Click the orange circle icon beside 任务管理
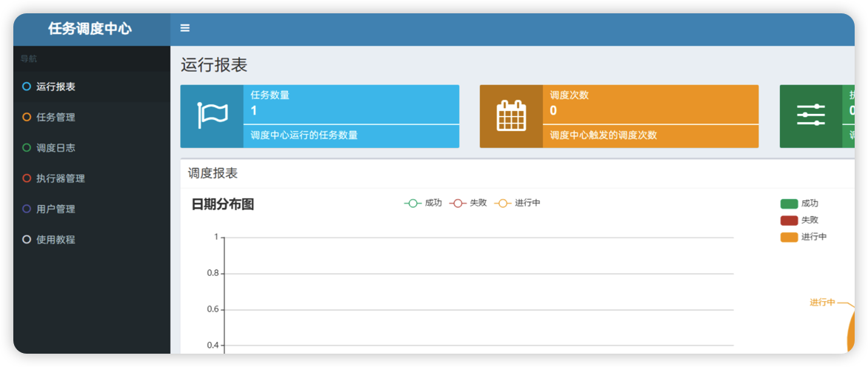Viewport: 868px width, 367px height. (x=27, y=117)
